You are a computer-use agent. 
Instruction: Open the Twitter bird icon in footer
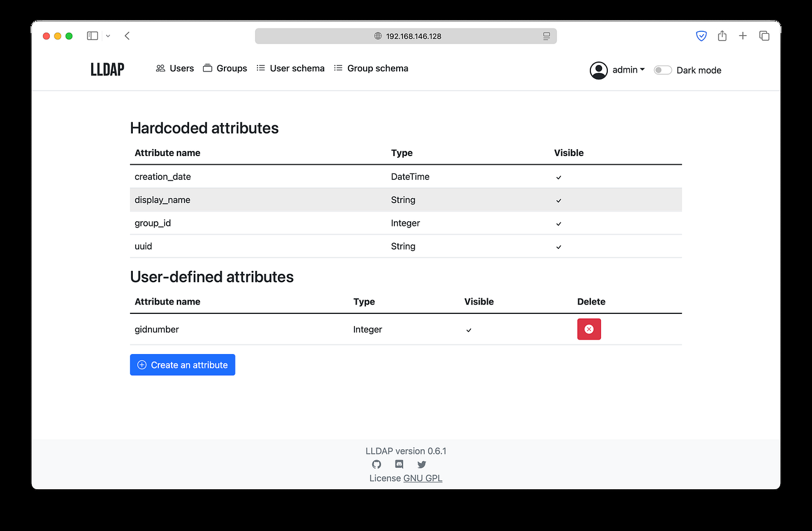tap(422, 464)
